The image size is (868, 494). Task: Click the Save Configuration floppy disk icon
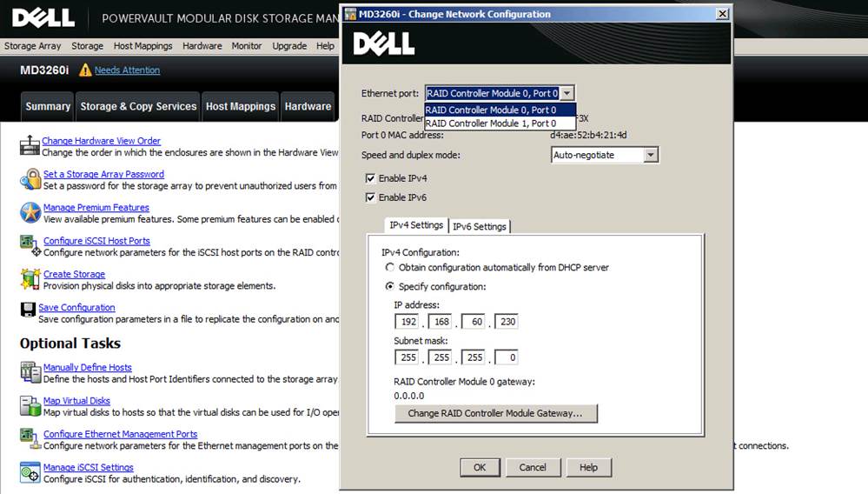tap(28, 310)
